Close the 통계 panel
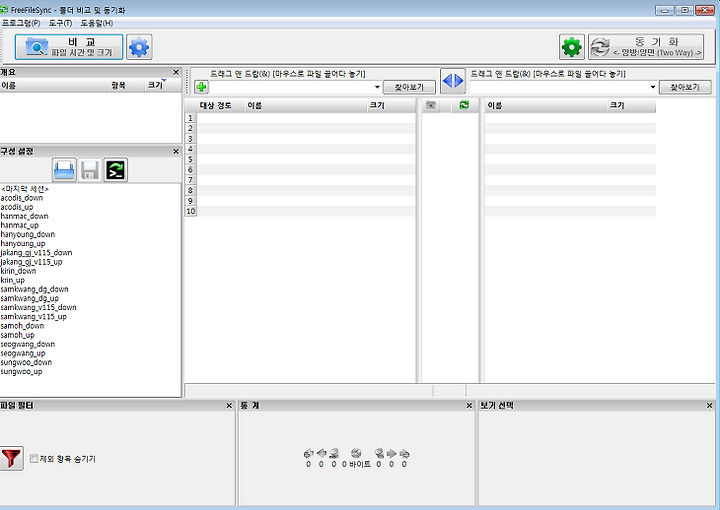The image size is (720, 510). (x=469, y=406)
